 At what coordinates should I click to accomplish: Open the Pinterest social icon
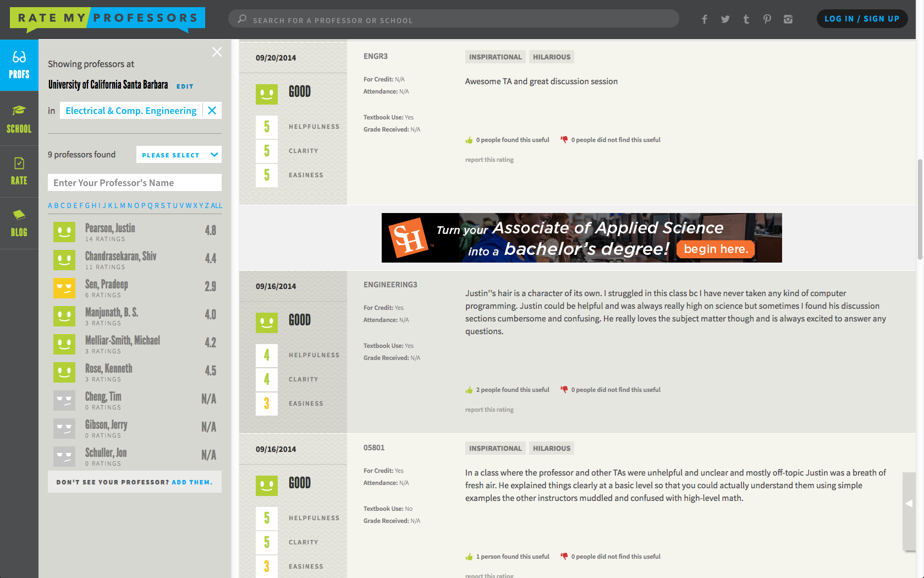(x=767, y=19)
